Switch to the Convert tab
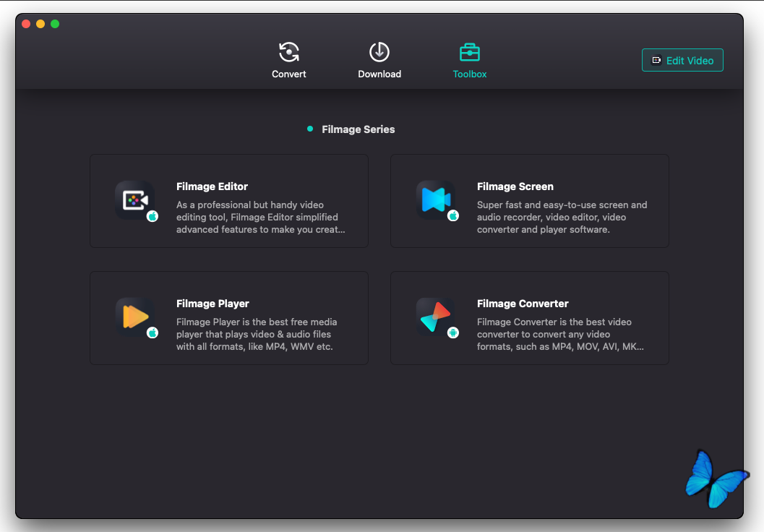764x532 pixels. point(289,60)
